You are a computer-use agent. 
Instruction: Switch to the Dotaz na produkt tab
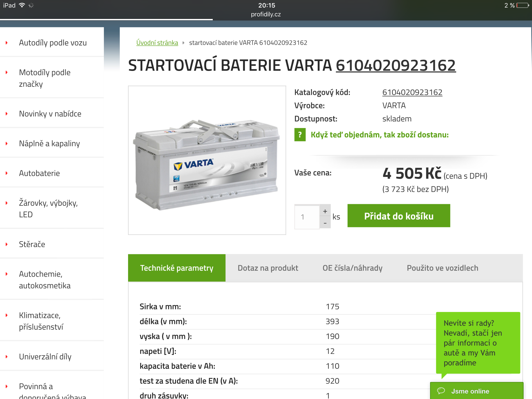click(x=268, y=268)
